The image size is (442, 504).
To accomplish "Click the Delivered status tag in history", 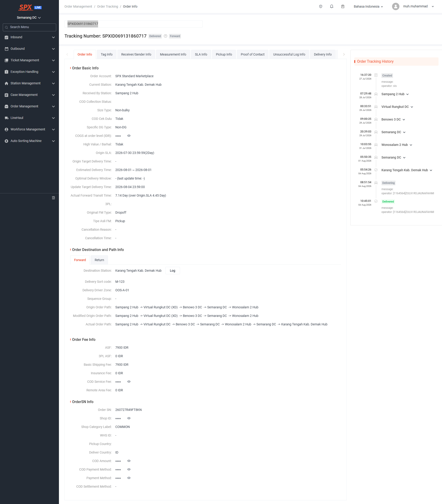I will (x=388, y=202).
